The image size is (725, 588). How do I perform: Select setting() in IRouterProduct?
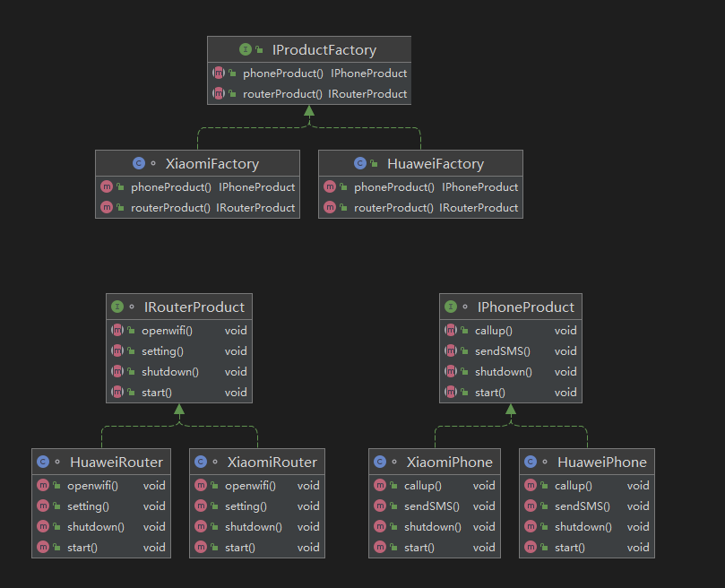tap(179, 351)
